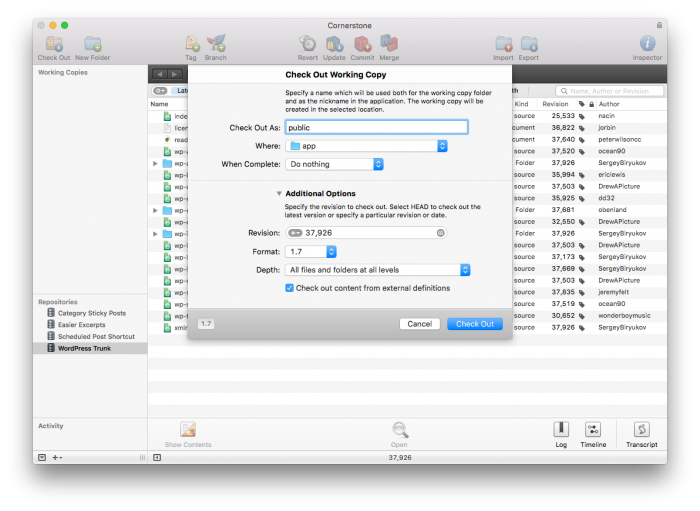The image size is (700, 511).
Task: Expand the second folder row's triangle
Action: point(155,210)
